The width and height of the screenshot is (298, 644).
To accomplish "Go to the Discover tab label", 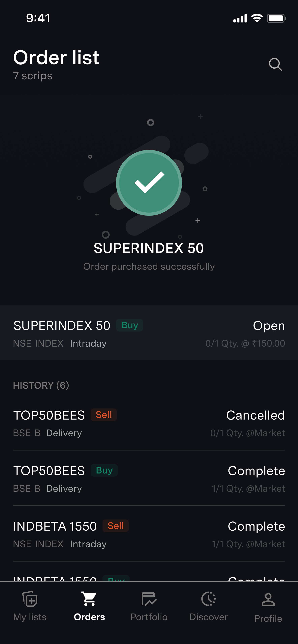I will (x=208, y=617).
